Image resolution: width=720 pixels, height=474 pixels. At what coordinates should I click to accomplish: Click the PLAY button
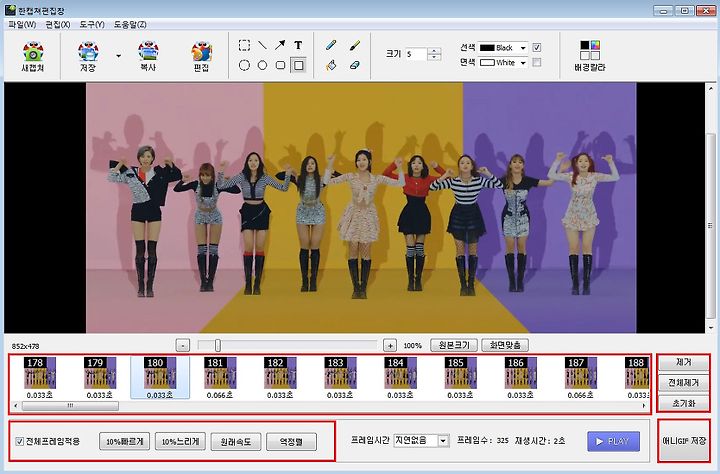point(613,441)
